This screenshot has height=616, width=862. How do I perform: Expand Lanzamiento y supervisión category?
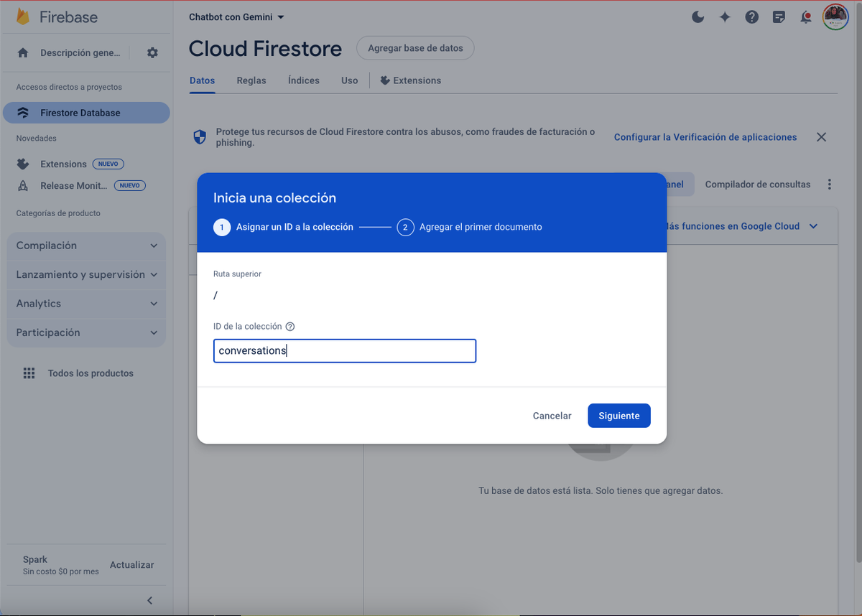pos(86,274)
